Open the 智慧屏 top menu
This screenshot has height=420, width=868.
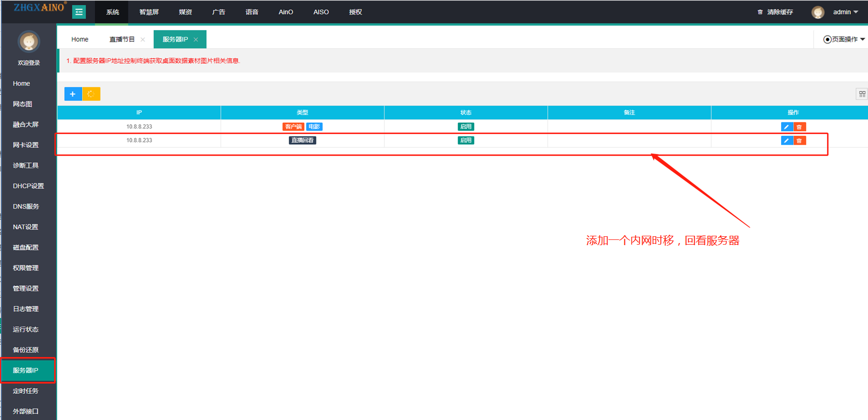(149, 12)
